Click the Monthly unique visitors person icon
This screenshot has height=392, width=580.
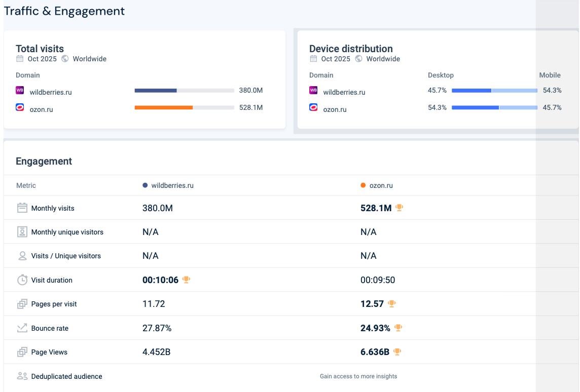pyautogui.click(x=22, y=231)
